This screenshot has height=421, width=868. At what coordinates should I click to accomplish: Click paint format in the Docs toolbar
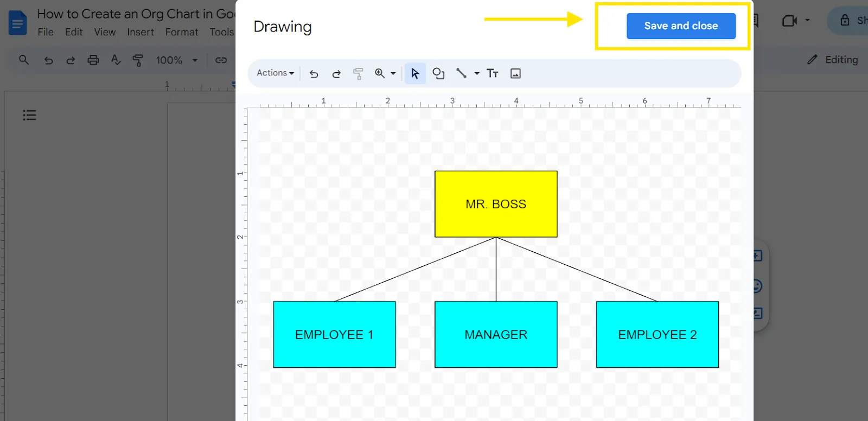click(138, 60)
